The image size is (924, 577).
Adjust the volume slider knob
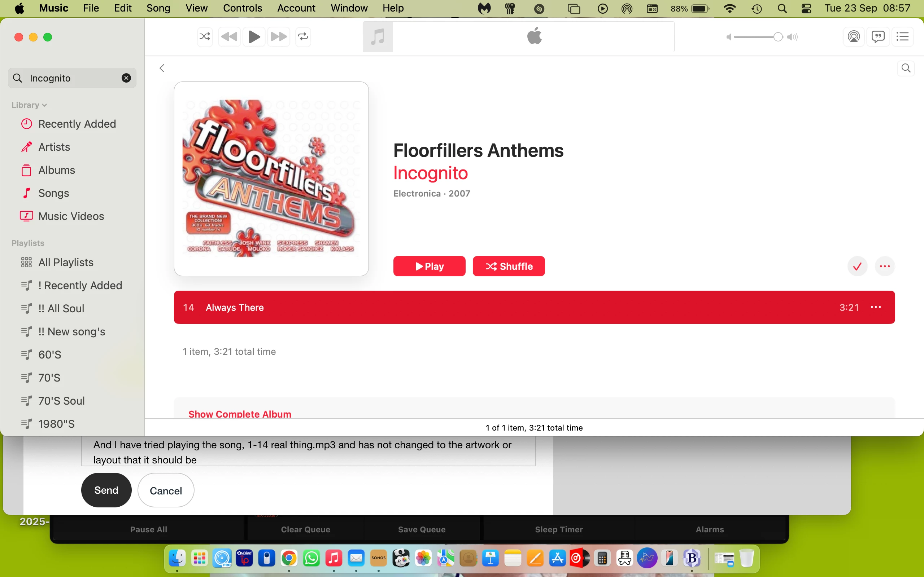click(x=778, y=37)
